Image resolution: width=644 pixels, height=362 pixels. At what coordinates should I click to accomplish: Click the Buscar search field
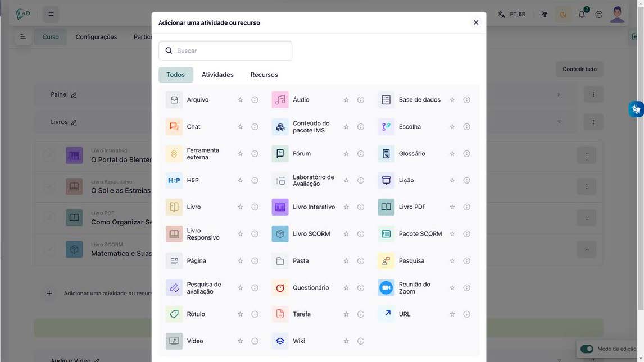pyautogui.click(x=230, y=51)
